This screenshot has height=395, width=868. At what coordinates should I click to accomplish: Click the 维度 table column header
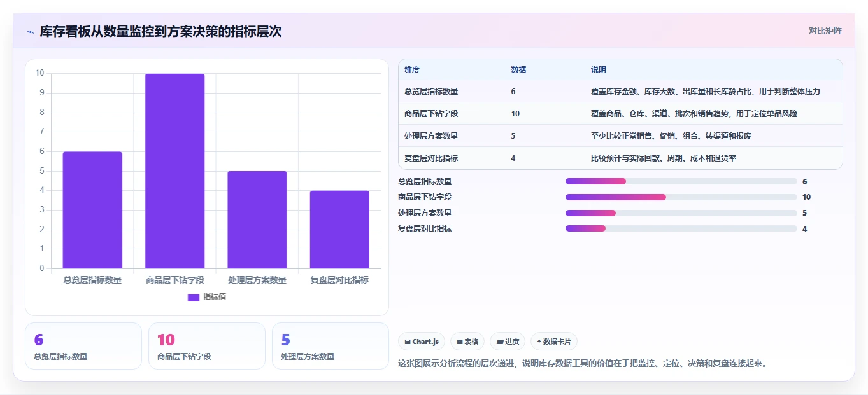click(412, 70)
